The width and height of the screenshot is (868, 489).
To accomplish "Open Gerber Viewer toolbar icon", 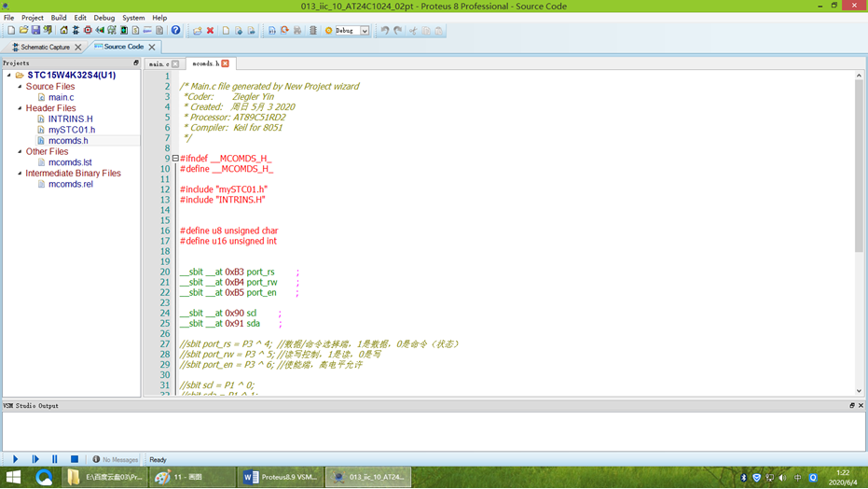I will (x=112, y=31).
